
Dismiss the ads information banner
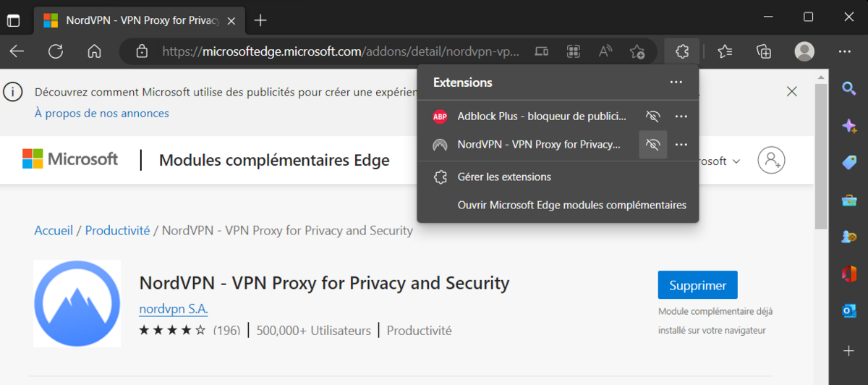[x=792, y=92]
